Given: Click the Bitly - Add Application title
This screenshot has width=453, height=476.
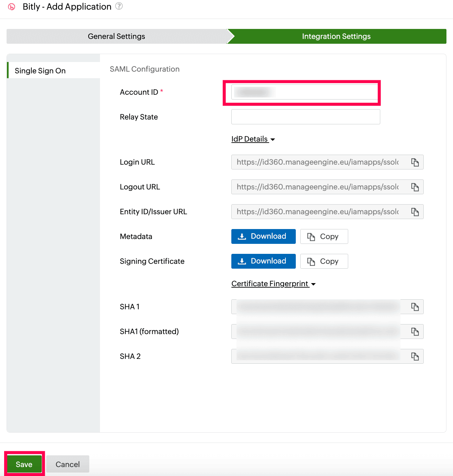Looking at the screenshot, I should click(67, 7).
